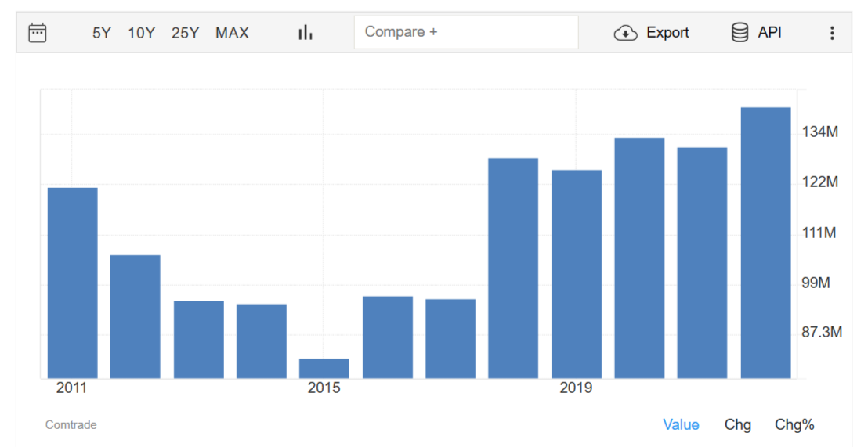Click the API database icon

point(740,33)
